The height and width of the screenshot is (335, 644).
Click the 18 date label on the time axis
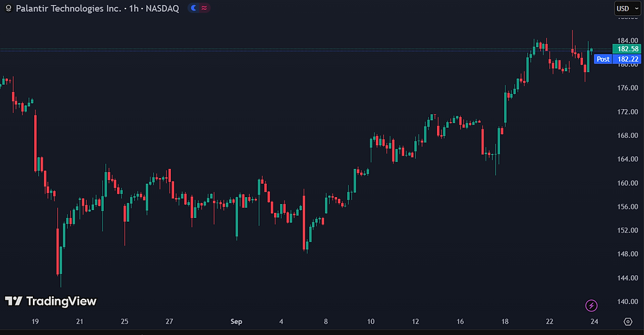(505, 321)
